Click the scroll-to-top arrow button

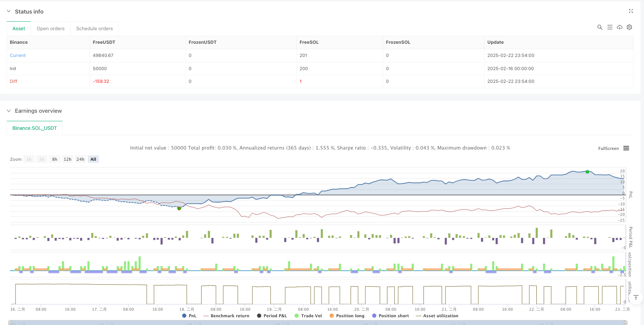click(x=635, y=297)
